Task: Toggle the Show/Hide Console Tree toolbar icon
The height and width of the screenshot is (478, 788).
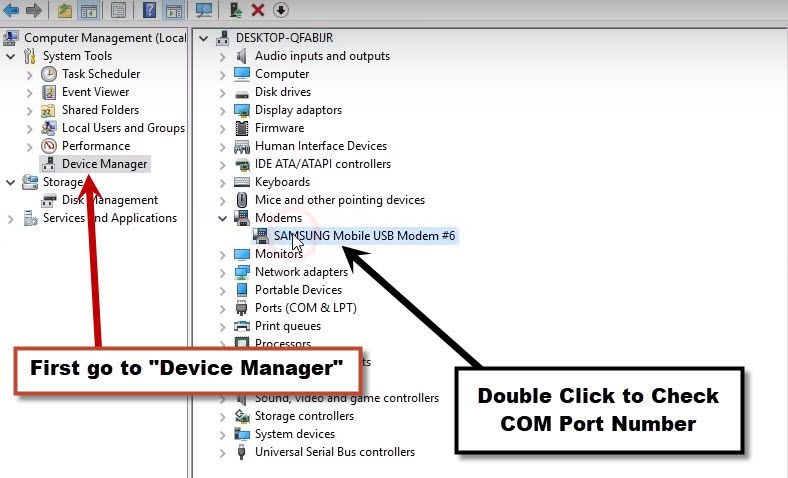Action: click(89, 10)
